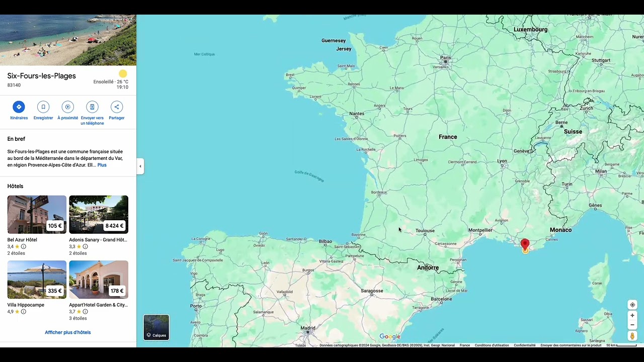Click the 105 € price tag
The height and width of the screenshot is (362, 644).
coord(55,226)
